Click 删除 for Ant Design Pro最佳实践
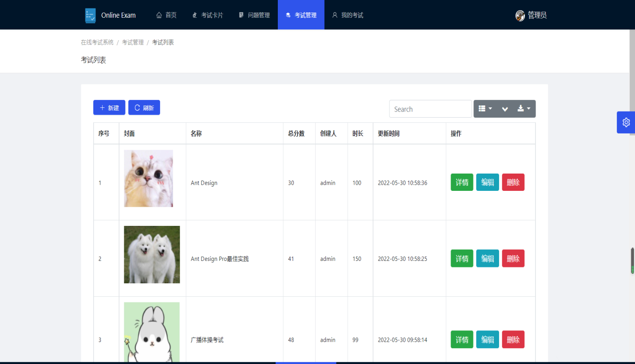The height and width of the screenshot is (364, 635). click(x=513, y=259)
